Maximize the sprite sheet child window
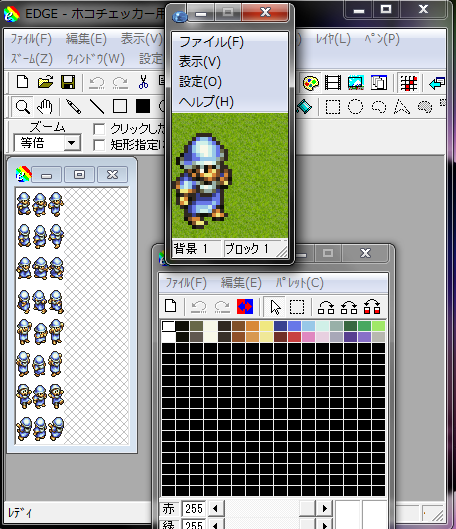The width and height of the screenshot is (456, 529). 79,174
